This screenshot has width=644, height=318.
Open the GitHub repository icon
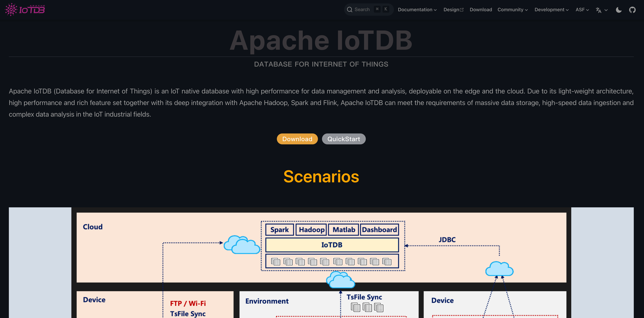632,10
